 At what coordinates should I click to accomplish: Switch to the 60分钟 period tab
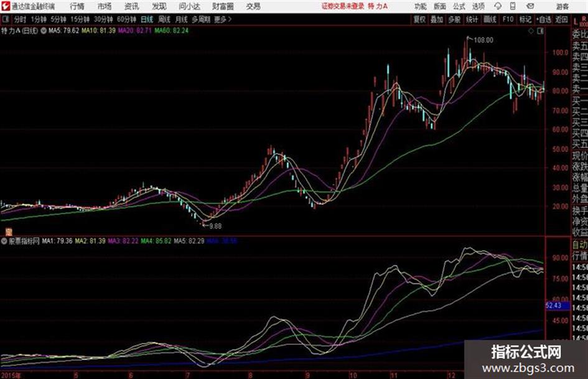point(126,19)
